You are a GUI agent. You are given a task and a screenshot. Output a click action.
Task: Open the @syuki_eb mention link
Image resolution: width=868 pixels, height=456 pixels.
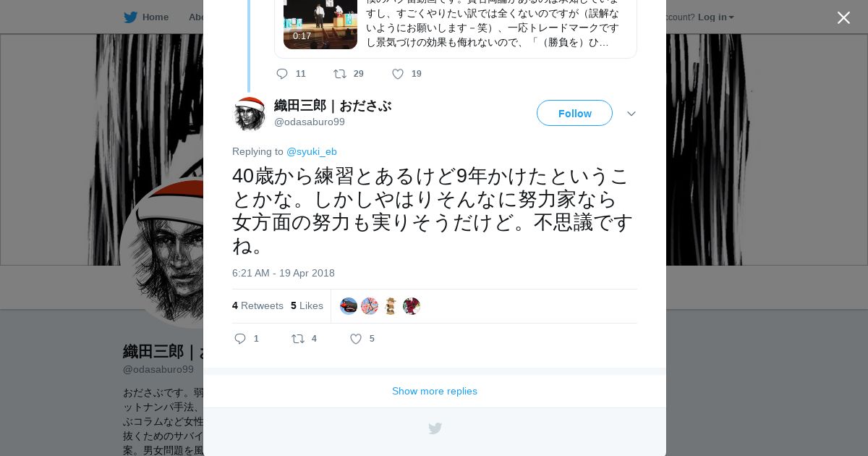pyautogui.click(x=312, y=151)
